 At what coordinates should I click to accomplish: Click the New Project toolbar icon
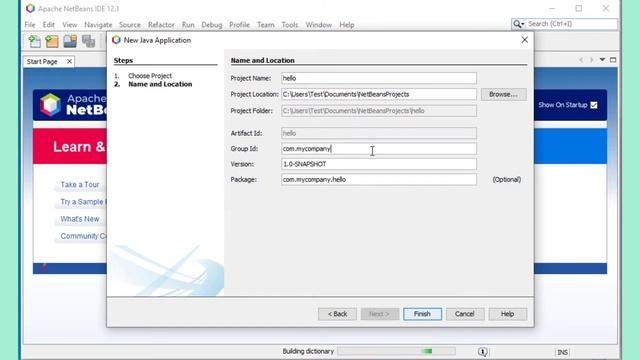[52, 41]
